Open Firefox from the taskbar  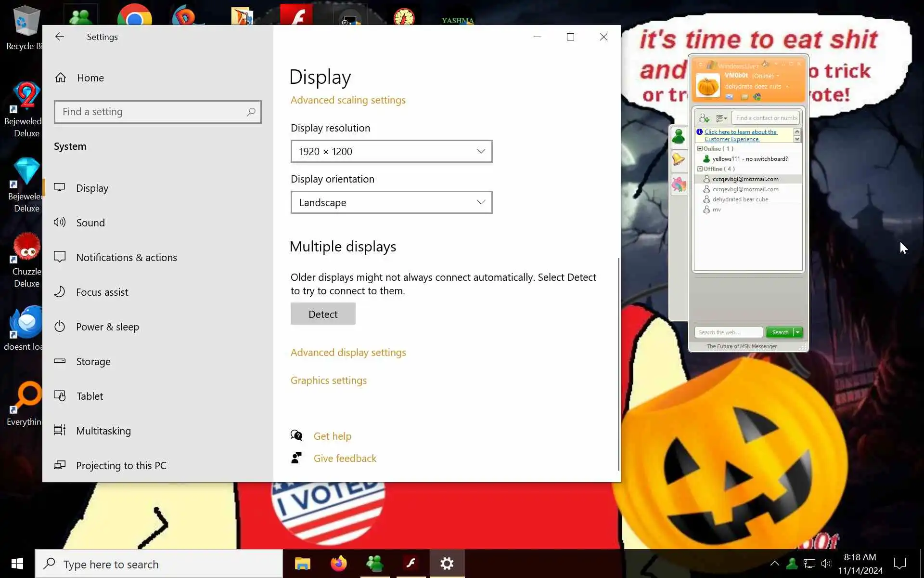point(338,563)
